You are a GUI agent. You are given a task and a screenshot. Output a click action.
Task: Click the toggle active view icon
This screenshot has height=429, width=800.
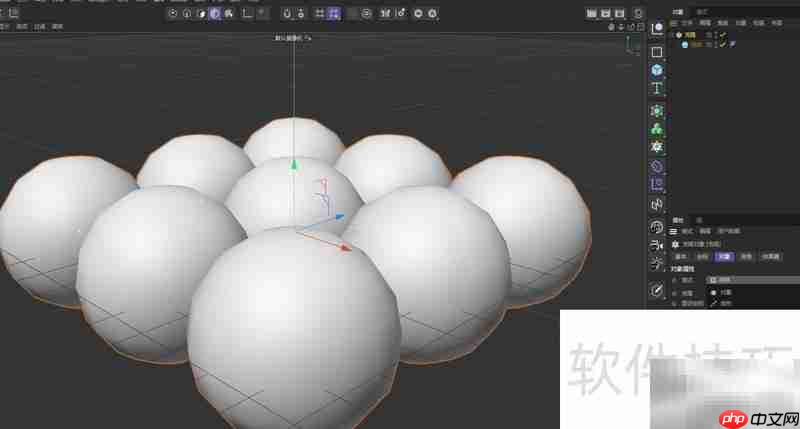tap(641, 27)
